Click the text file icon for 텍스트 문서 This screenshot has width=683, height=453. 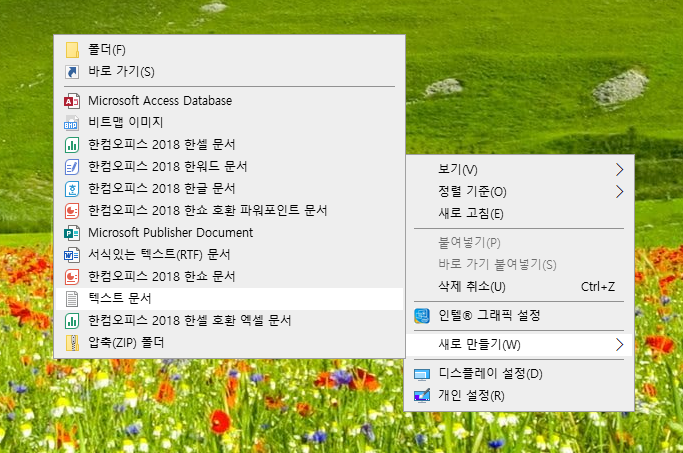point(72,299)
